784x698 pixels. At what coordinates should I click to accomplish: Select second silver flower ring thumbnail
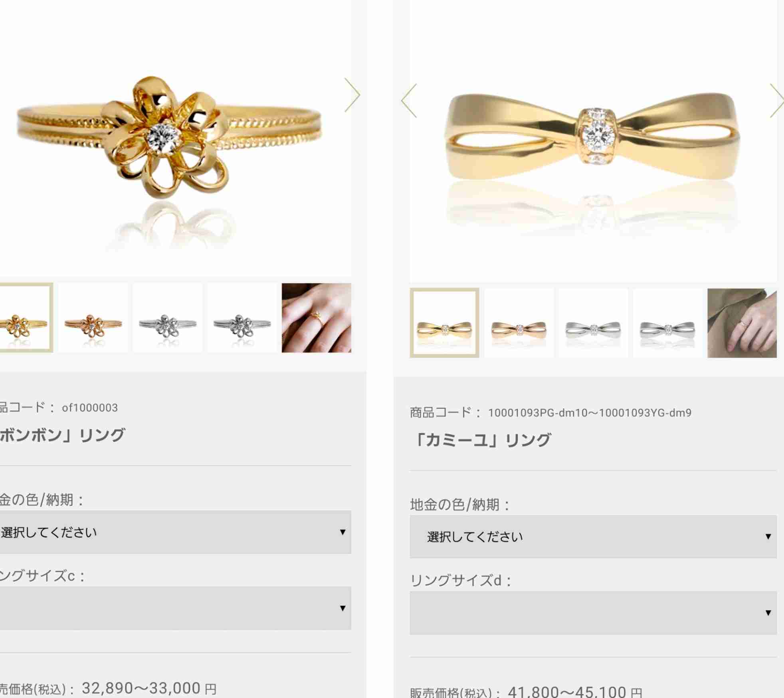pyautogui.click(x=242, y=318)
